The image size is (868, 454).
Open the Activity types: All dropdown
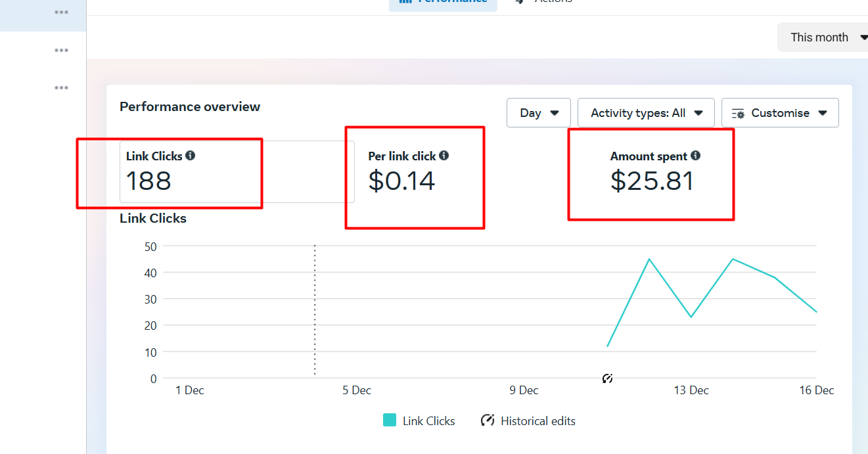click(646, 113)
